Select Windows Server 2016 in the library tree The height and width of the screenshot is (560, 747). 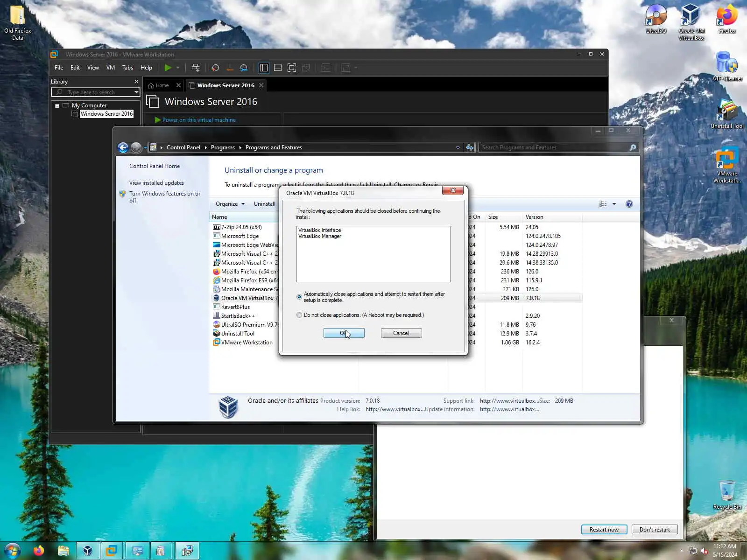[x=106, y=114]
